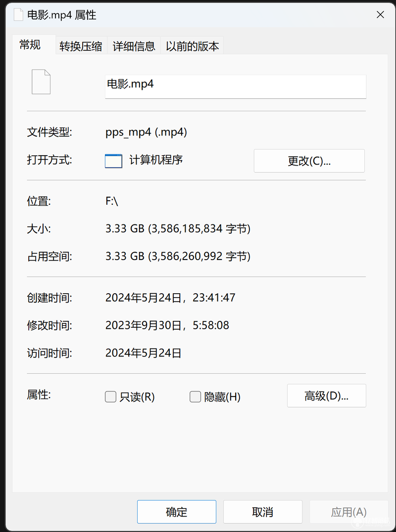This screenshot has height=532, width=396.
Task: Enable the 隐藏(H) hidden checkbox
Action: click(x=196, y=397)
